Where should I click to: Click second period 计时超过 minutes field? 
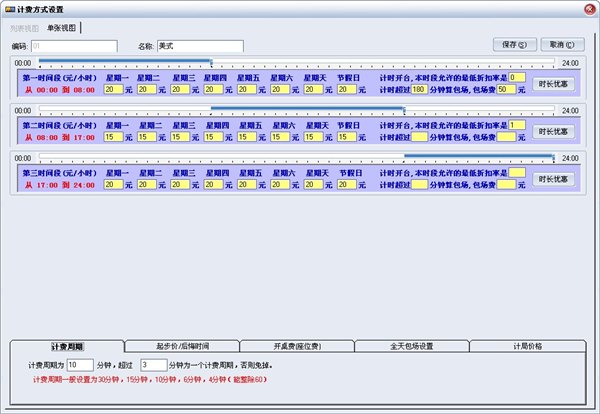(419, 137)
